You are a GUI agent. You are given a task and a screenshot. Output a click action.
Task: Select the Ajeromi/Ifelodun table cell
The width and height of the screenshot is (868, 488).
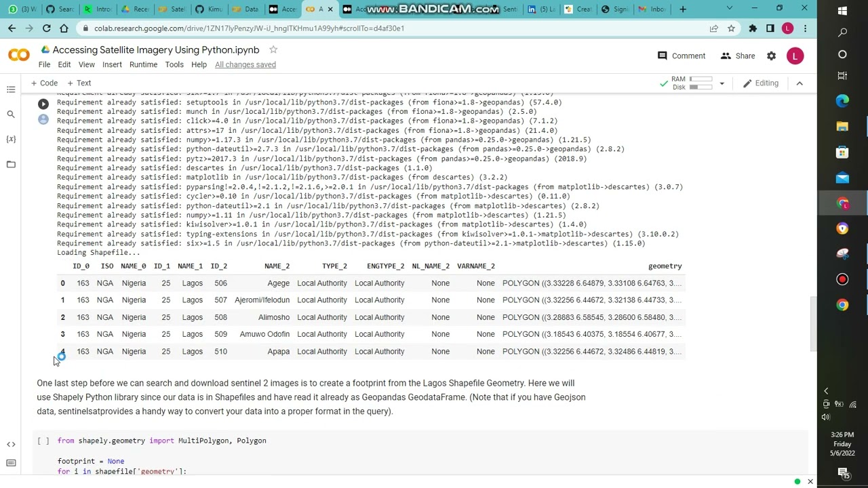(262, 300)
